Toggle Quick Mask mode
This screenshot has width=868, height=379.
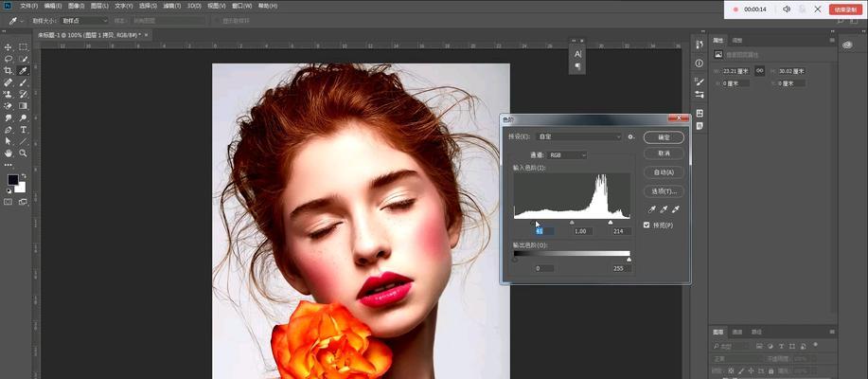(9, 202)
